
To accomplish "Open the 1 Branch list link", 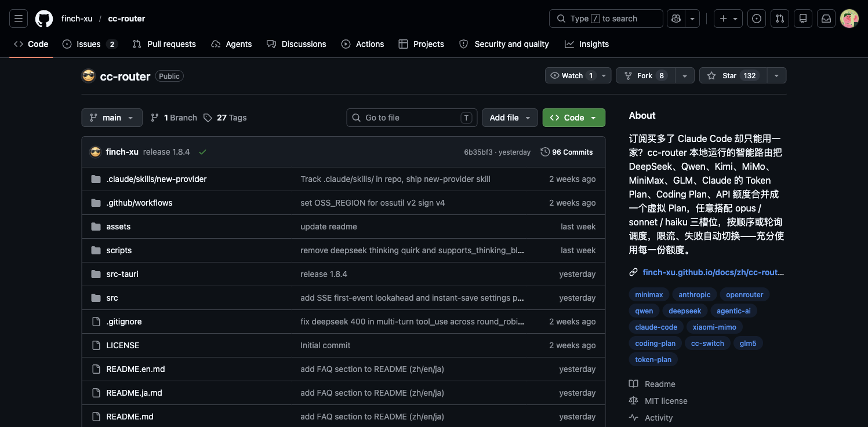I will click(174, 118).
